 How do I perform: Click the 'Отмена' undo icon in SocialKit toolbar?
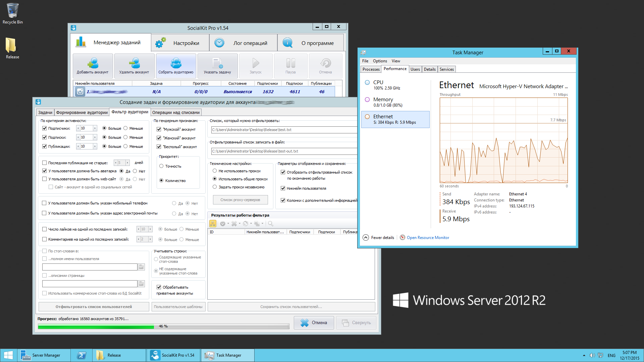(325, 63)
